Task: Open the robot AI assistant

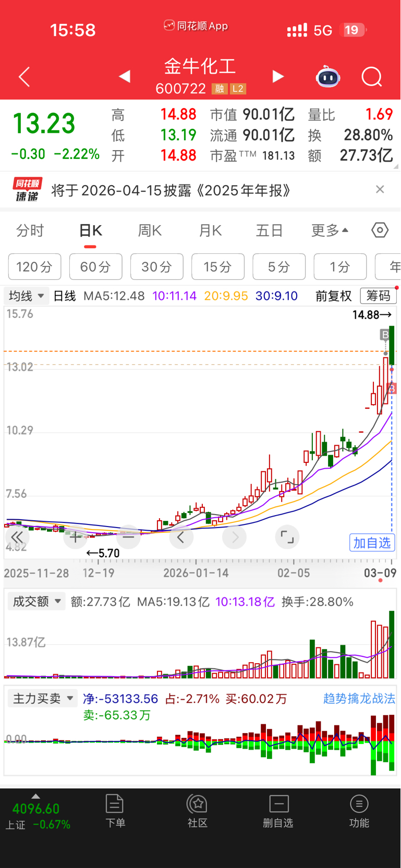Action: 328,77
